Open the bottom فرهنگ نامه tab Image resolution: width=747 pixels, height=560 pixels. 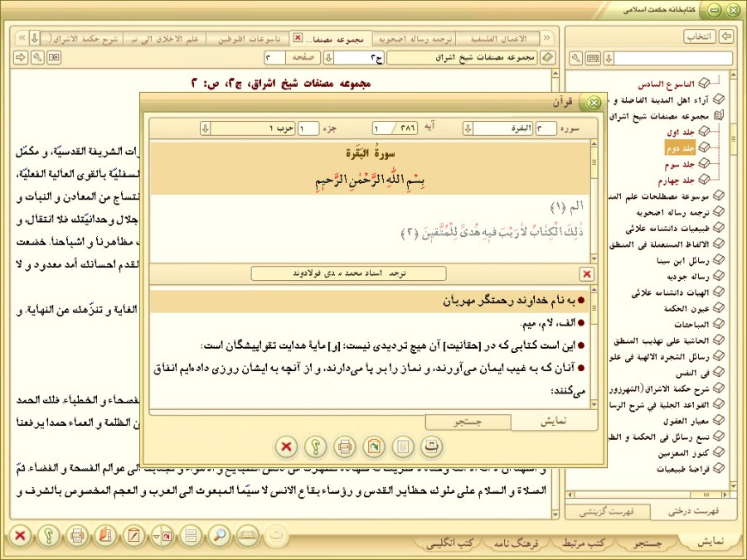click(517, 543)
